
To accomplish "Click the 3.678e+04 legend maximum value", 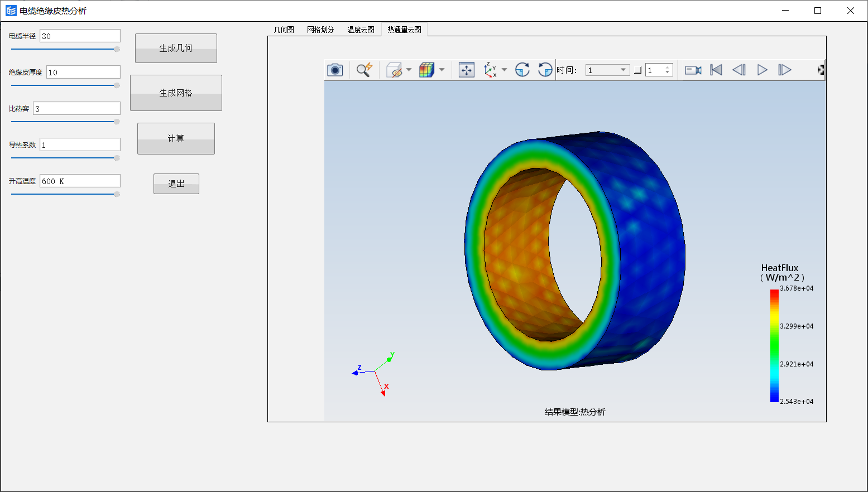I will point(797,288).
